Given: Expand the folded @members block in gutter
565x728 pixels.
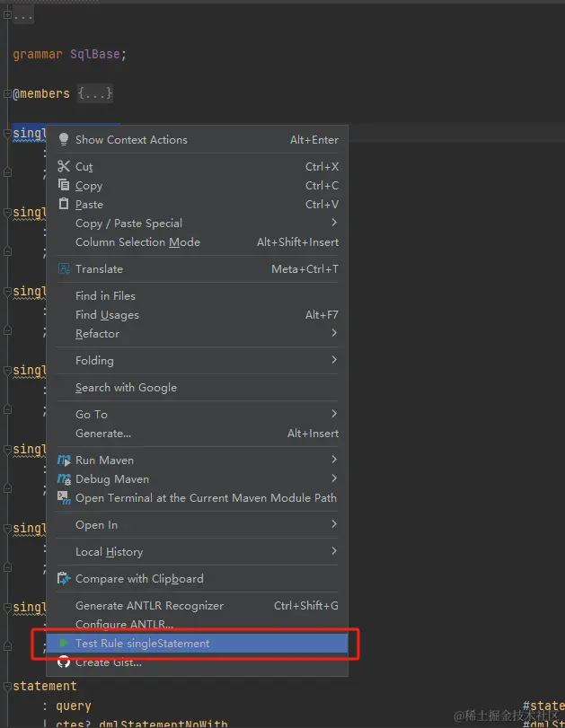Looking at the screenshot, I should click(x=7, y=93).
